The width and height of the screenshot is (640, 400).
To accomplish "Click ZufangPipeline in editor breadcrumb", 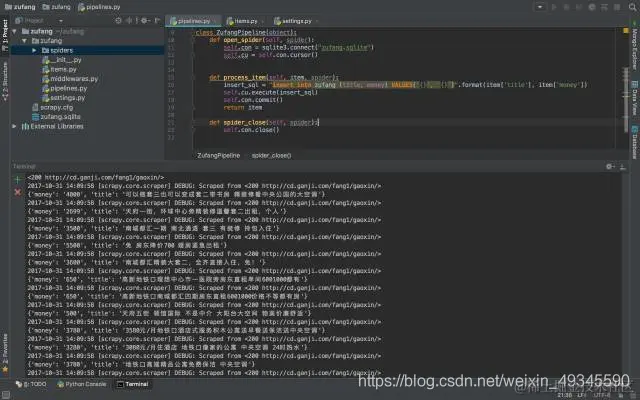I will [218, 156].
